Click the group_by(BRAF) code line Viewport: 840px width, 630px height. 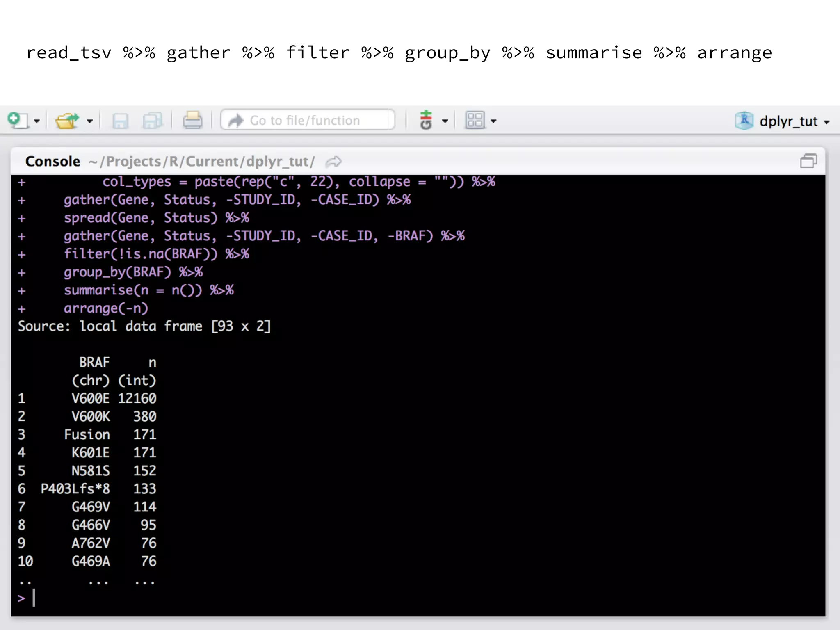[133, 272]
